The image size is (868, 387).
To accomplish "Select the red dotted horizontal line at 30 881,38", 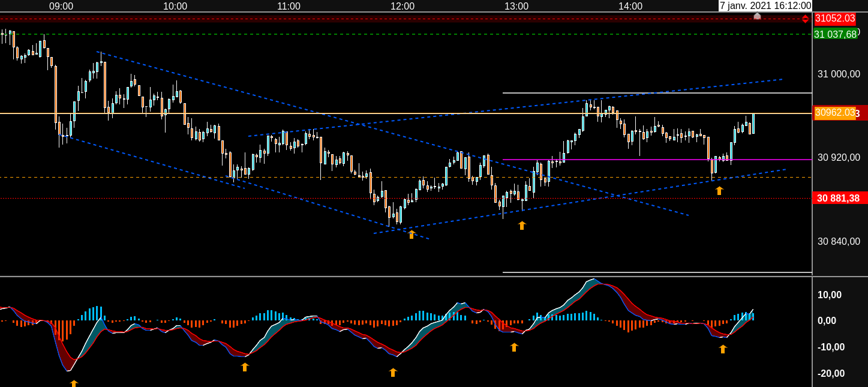I will coord(406,199).
